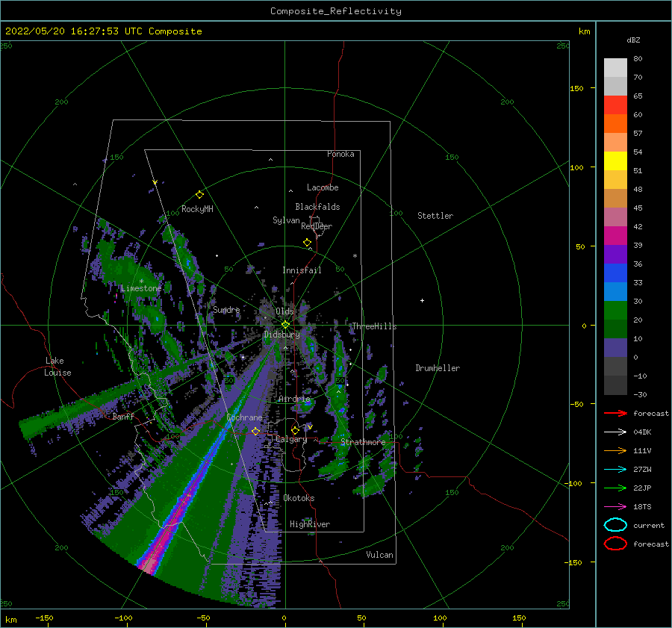
Task: Click the red forecast arrow in the legend
Action: pos(615,413)
